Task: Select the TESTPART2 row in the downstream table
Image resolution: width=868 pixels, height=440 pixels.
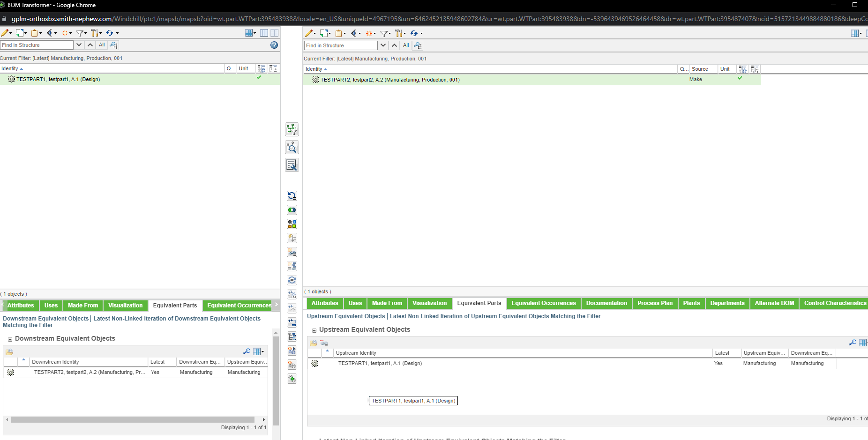Action: (x=89, y=372)
